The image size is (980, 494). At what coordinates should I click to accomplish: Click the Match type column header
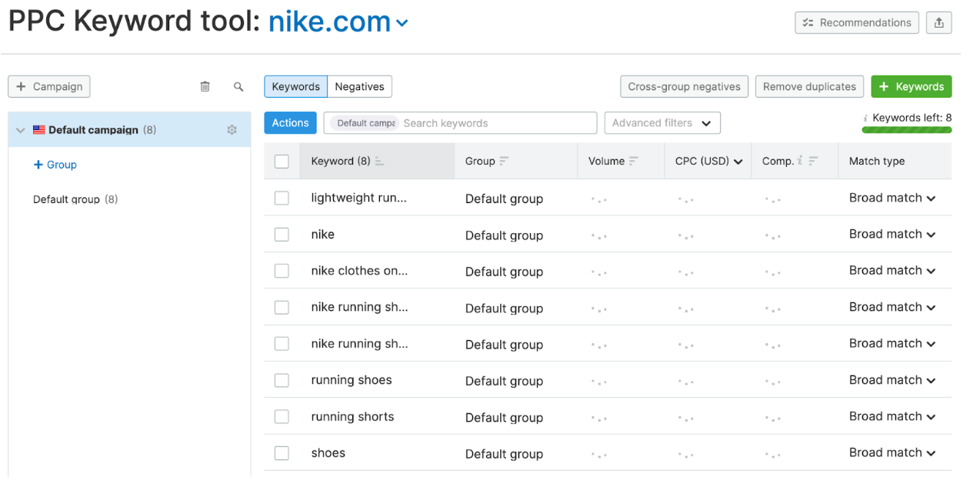(x=877, y=162)
